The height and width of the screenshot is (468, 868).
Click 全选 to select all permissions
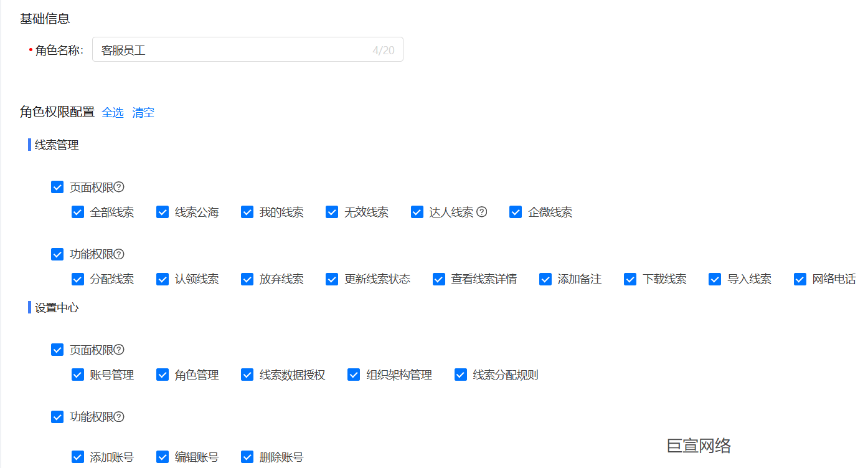click(113, 113)
